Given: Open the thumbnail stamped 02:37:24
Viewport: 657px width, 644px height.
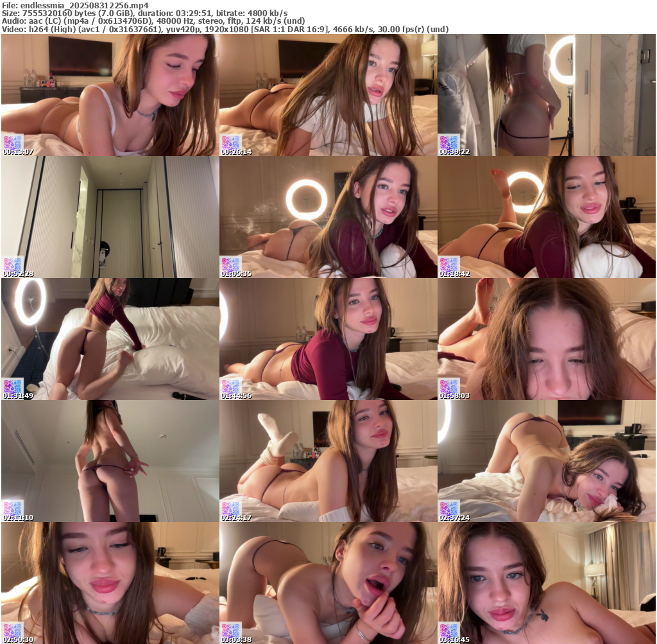Looking at the screenshot, I should point(547,461).
